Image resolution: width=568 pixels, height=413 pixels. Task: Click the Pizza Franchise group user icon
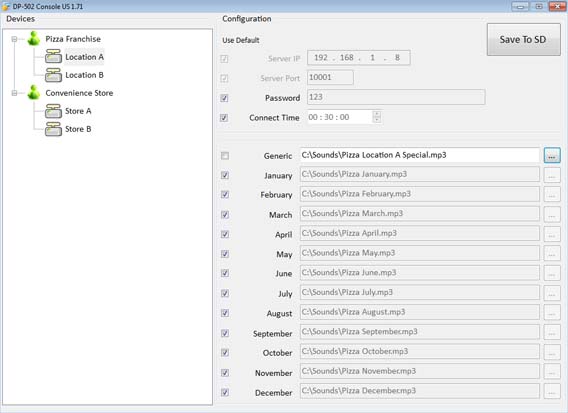pos(34,38)
